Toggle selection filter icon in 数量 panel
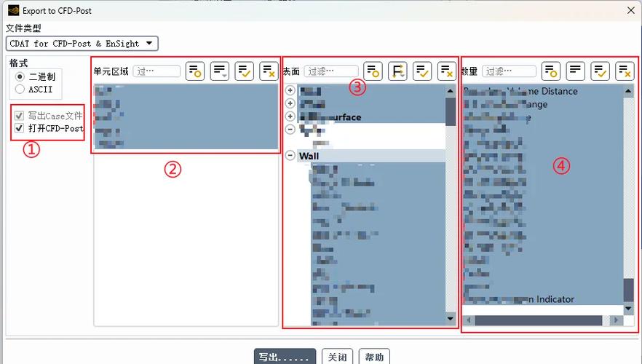 pos(551,71)
